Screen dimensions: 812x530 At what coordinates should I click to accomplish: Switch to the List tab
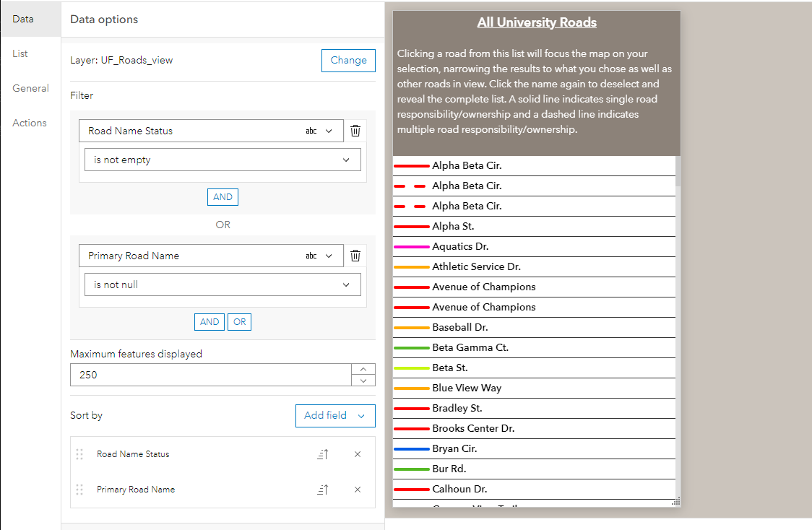coord(21,53)
